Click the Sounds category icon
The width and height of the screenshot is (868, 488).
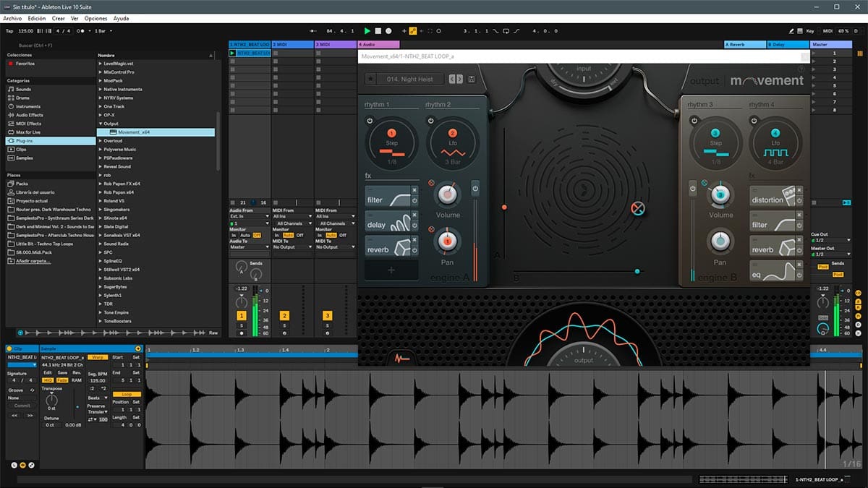[x=11, y=89]
